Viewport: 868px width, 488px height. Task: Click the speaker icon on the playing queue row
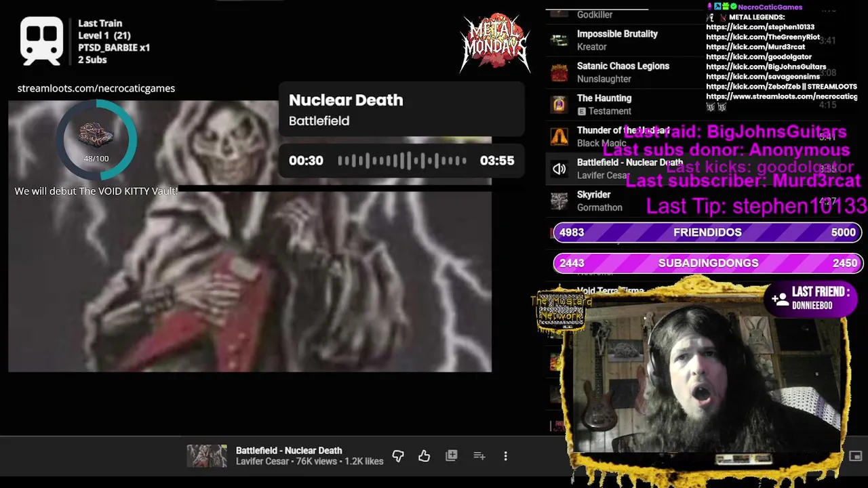point(559,169)
